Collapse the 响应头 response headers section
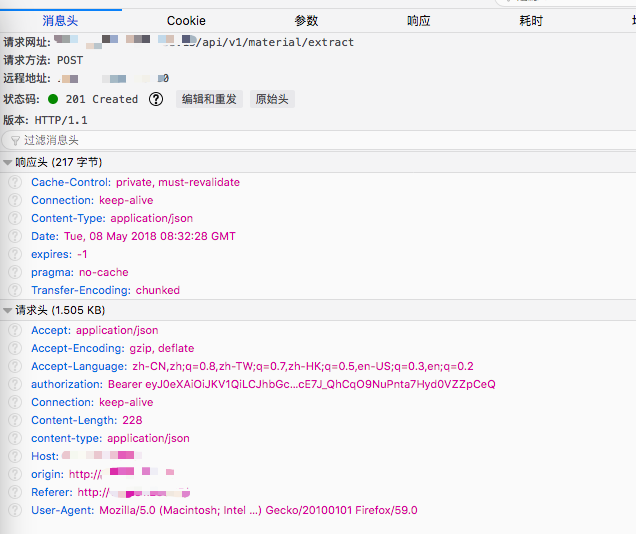Image resolution: width=636 pixels, height=534 pixels. tap(8, 162)
